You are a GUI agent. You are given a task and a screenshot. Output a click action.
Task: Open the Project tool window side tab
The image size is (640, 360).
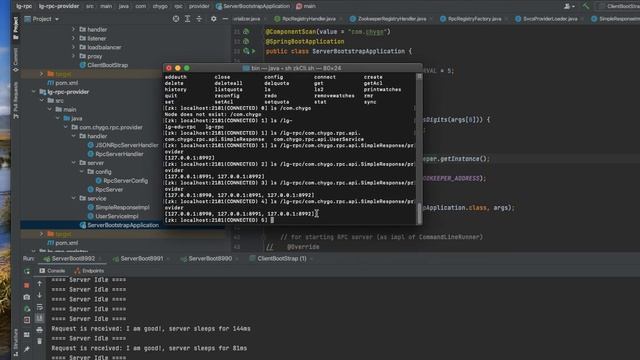(16, 29)
